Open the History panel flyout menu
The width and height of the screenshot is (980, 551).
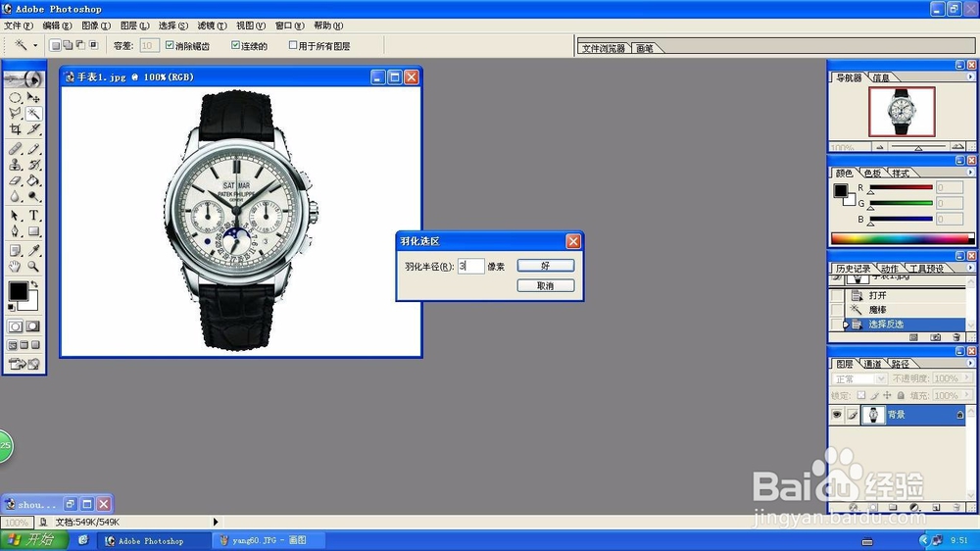pos(970,268)
